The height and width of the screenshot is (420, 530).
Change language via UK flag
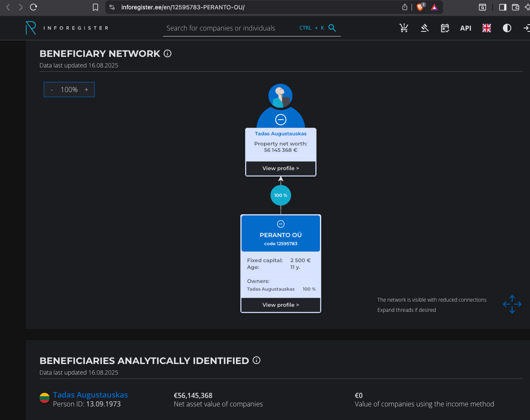point(487,28)
